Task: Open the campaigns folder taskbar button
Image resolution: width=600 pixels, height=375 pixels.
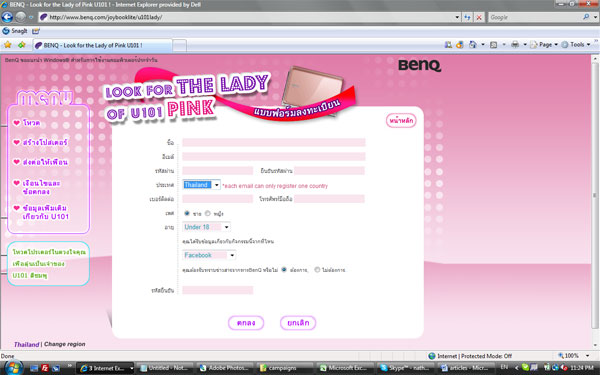Action: pyautogui.click(x=285, y=368)
